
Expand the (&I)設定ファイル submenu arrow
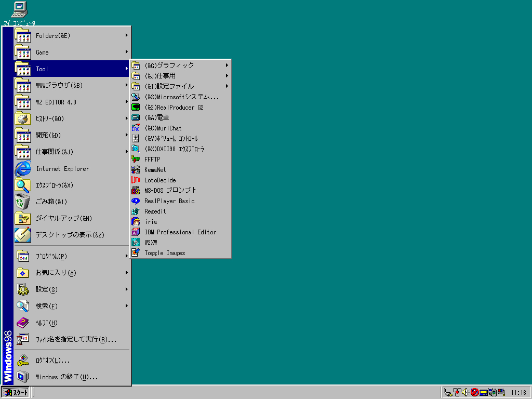click(x=227, y=86)
